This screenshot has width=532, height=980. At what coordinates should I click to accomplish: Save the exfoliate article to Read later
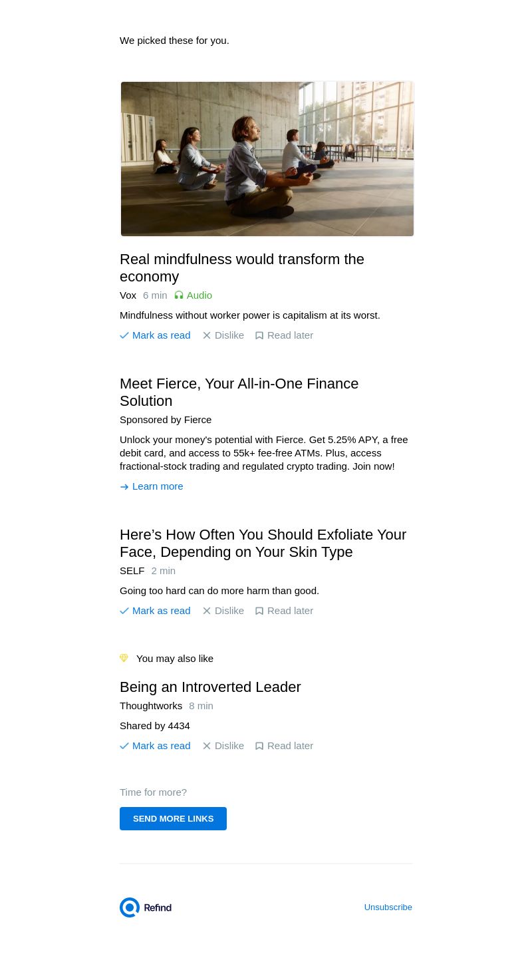pyautogui.click(x=290, y=611)
